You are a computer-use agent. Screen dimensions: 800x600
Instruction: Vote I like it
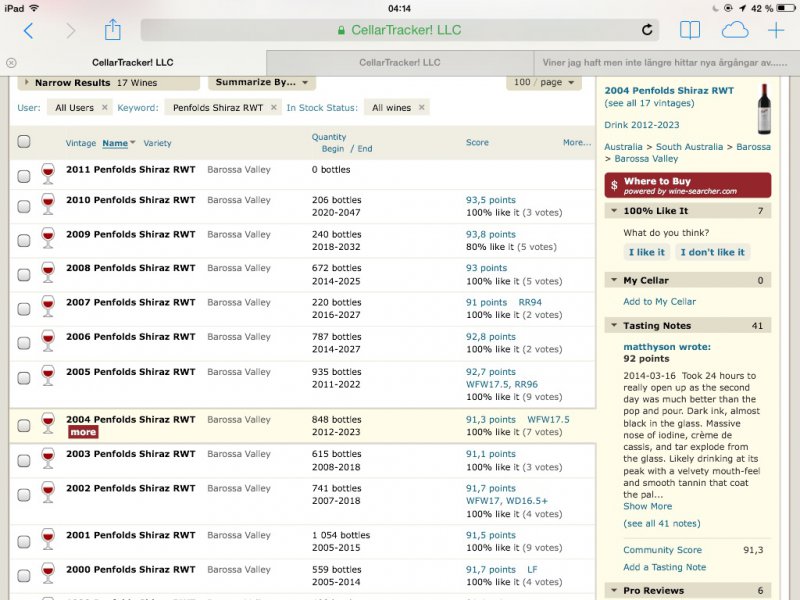[x=646, y=252]
